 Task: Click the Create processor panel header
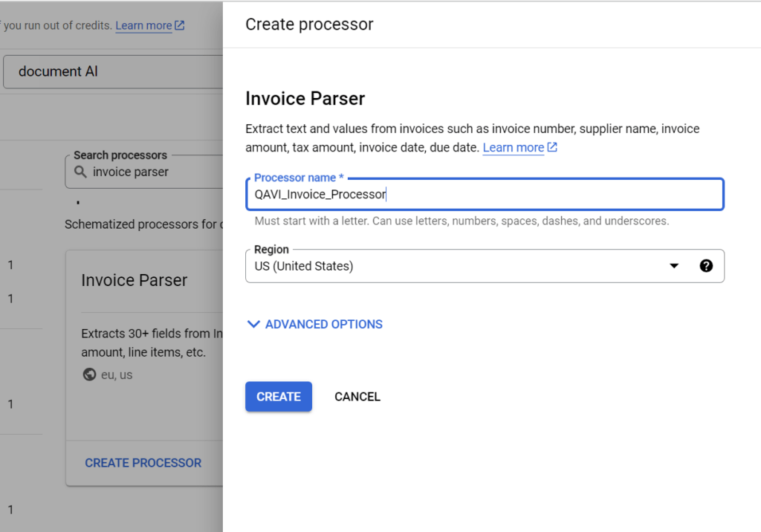(309, 25)
